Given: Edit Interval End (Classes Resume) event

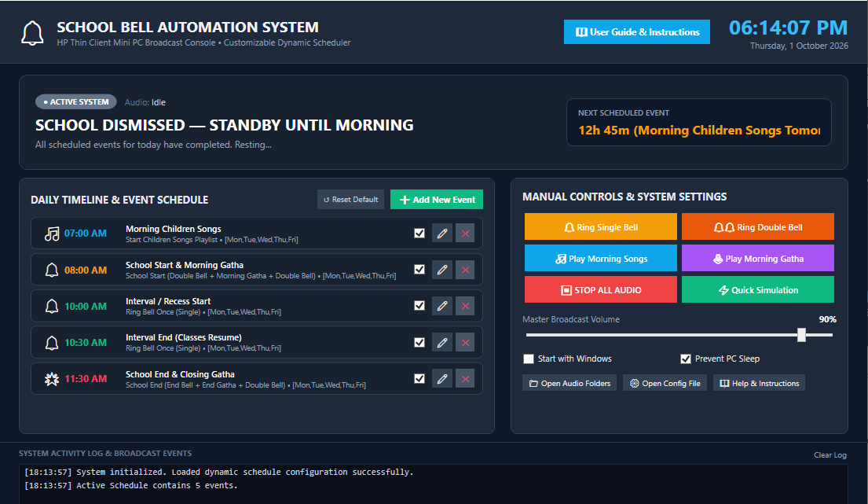Looking at the screenshot, I should 441,342.
